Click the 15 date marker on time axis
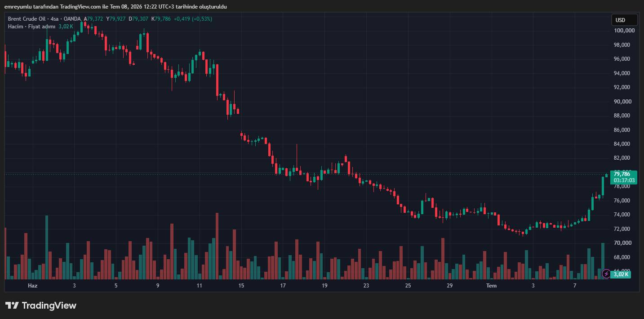This screenshot has width=644, height=319. point(241,286)
